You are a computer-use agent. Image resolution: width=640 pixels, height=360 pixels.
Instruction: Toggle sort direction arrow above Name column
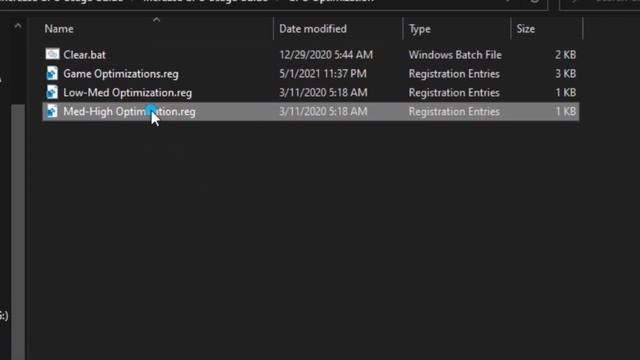(156, 20)
